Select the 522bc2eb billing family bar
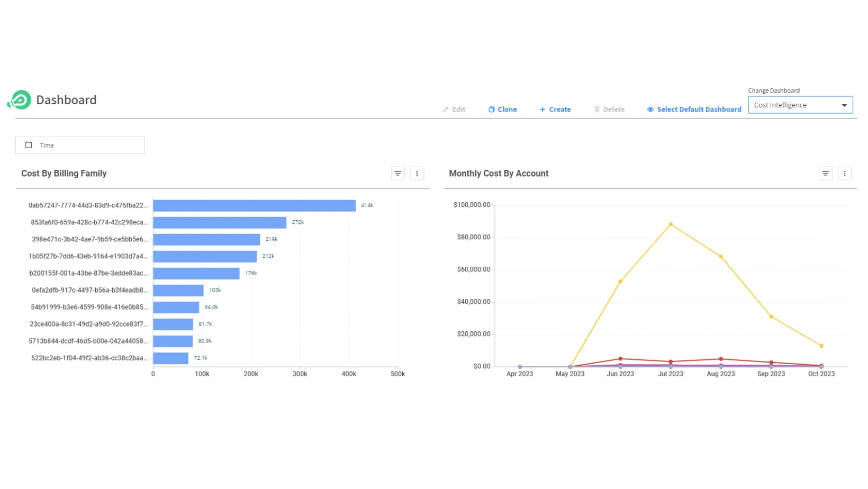 [x=170, y=358]
